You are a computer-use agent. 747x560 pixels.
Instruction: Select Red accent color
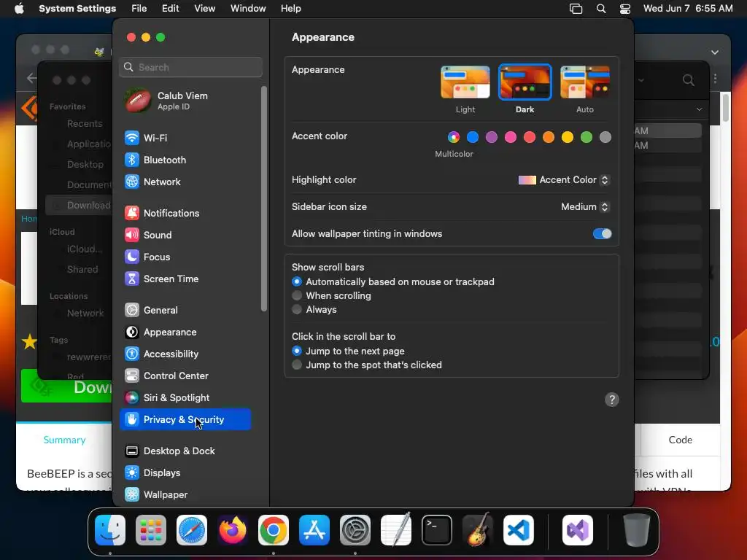point(530,138)
